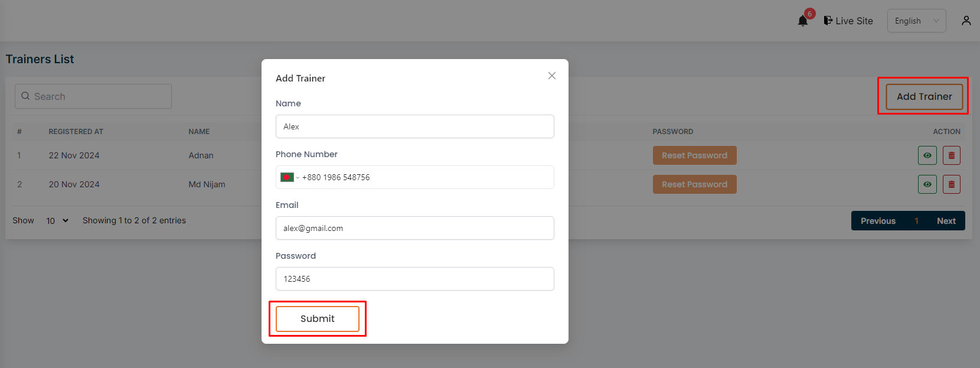The image size is (980, 368).
Task: View trainer Adnan using the eye icon
Action: click(x=927, y=155)
